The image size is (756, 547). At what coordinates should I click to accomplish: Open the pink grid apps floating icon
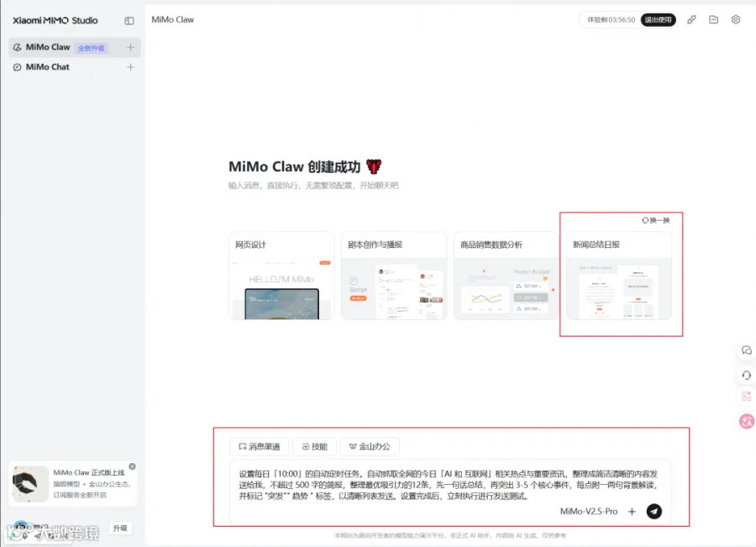point(747,397)
